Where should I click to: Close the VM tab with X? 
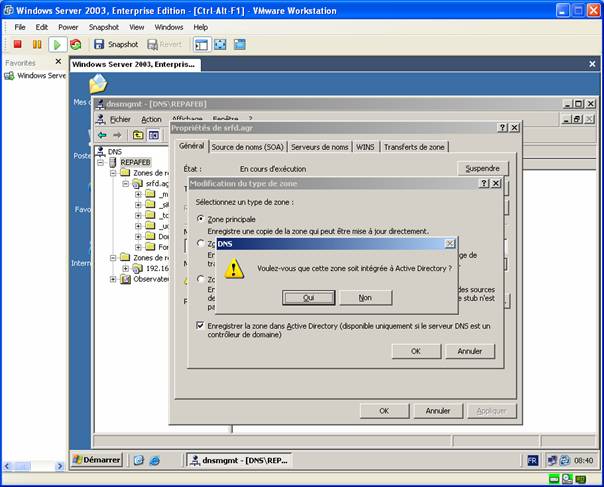tap(592, 64)
